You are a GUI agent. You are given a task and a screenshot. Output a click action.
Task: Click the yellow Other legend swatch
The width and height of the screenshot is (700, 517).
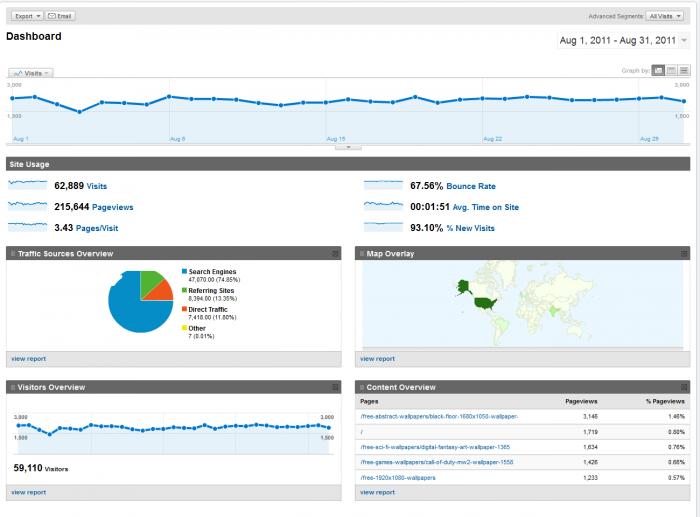(x=184, y=327)
